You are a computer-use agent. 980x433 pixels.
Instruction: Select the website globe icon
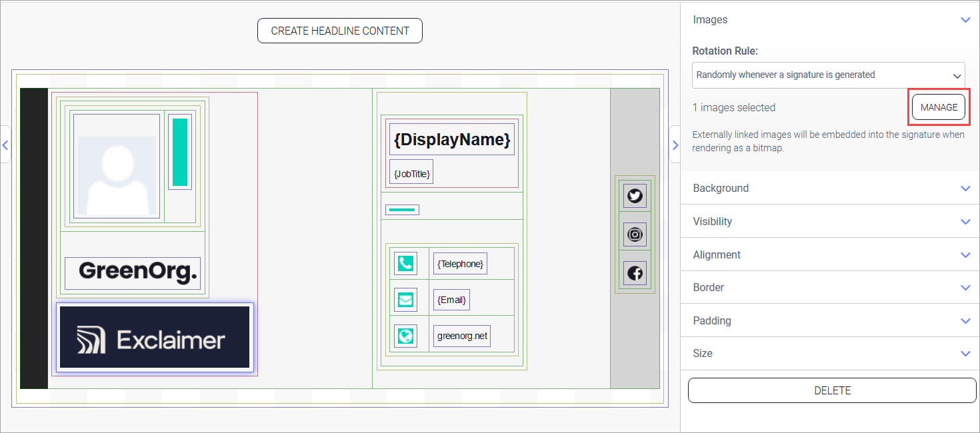click(405, 336)
